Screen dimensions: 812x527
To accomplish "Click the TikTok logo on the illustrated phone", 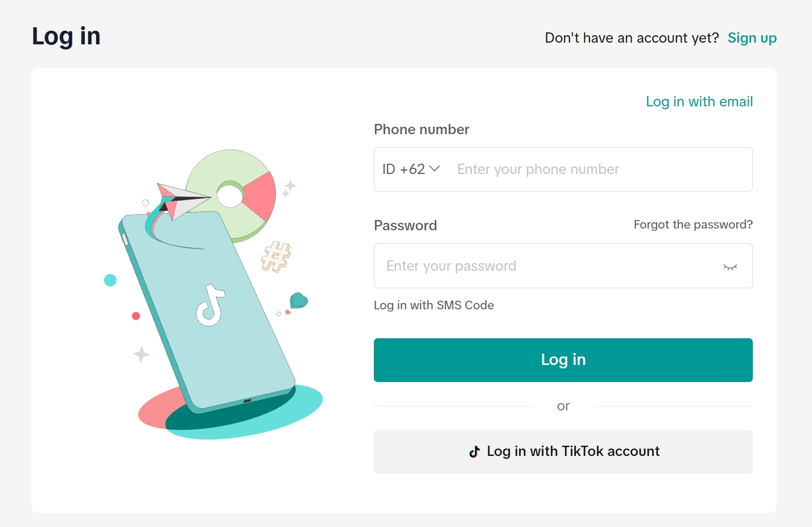I will [211, 305].
